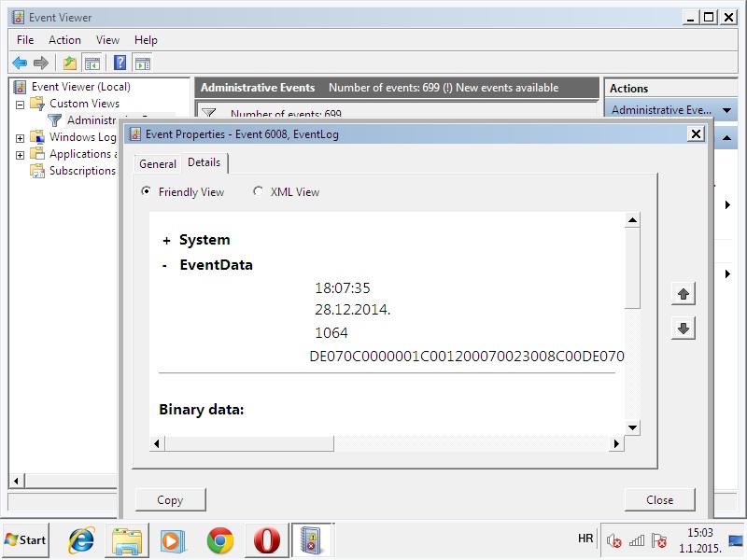747x560 pixels.
Task: Click the 28.12.2014. date value
Action: coord(353,310)
